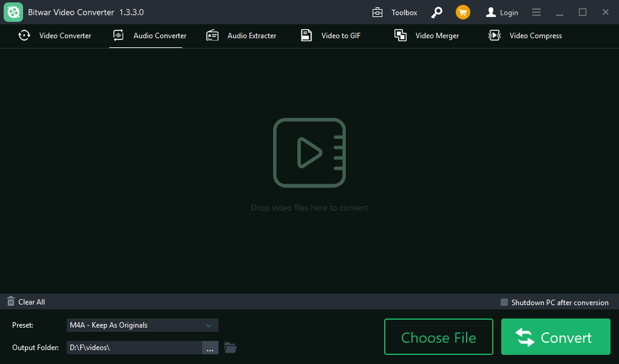Click the Audio Extracter radio icon
Image resolution: width=619 pixels, height=364 pixels.
[212, 35]
